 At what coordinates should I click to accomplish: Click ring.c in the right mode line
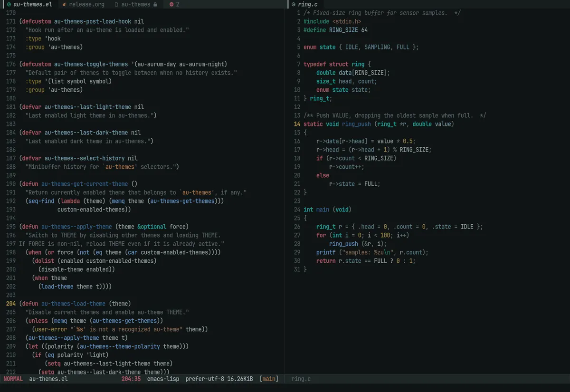pos(301,379)
